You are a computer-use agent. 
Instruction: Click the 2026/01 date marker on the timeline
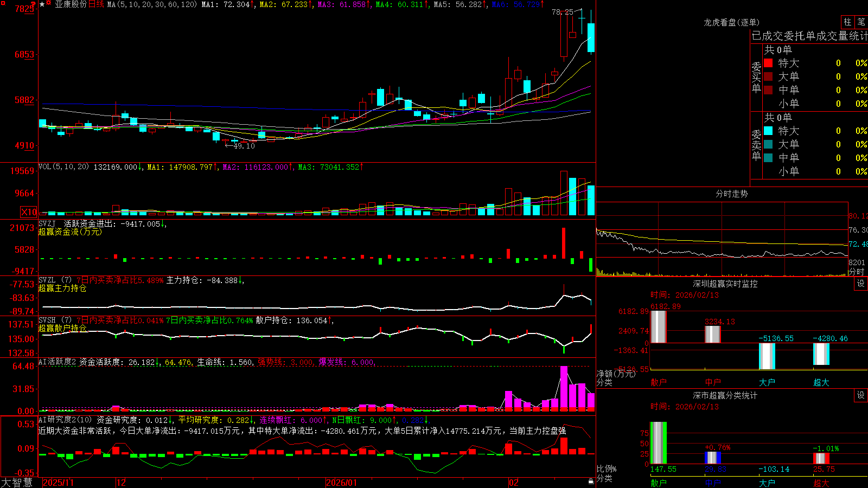tap(342, 483)
